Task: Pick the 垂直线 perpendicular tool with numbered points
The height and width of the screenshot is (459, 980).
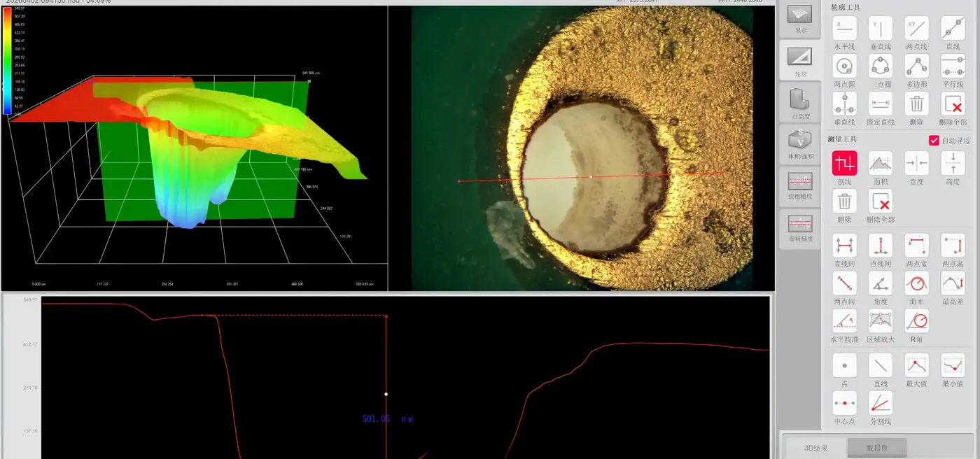Action: (845, 104)
